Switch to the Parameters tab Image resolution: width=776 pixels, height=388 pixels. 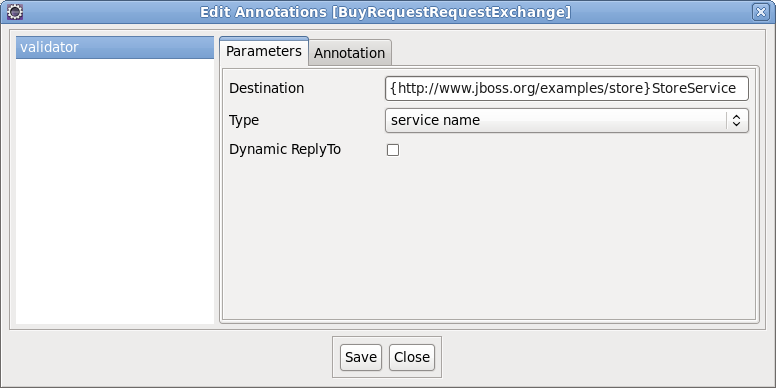[x=264, y=51]
